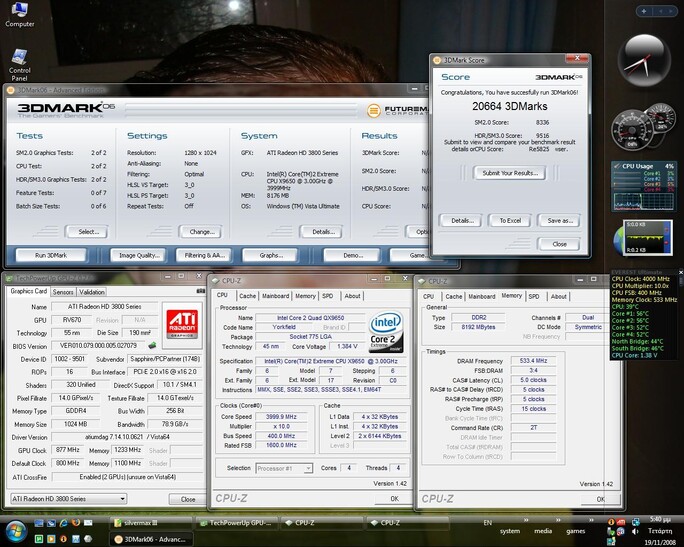Launch Firefox from Quick Launch

click(76, 523)
